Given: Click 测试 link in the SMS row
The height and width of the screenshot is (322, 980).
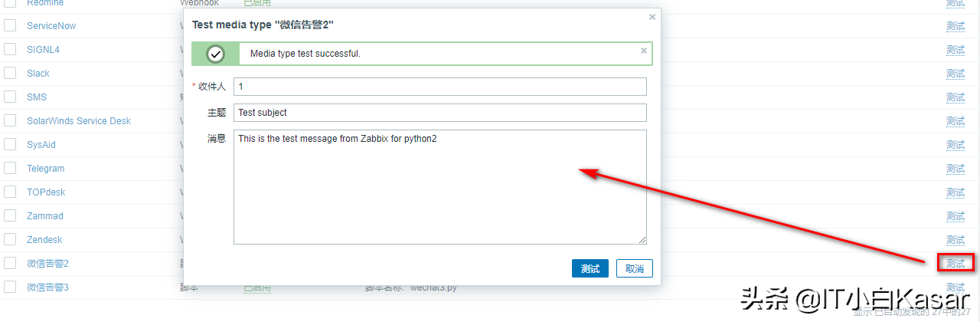Looking at the screenshot, I should pyautogui.click(x=955, y=97).
